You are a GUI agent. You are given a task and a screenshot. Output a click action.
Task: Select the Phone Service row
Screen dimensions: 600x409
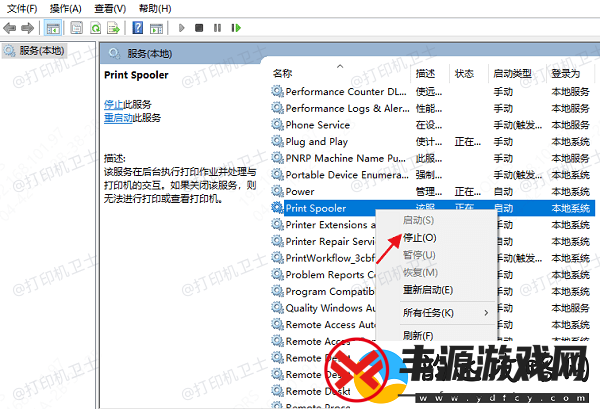coord(432,125)
